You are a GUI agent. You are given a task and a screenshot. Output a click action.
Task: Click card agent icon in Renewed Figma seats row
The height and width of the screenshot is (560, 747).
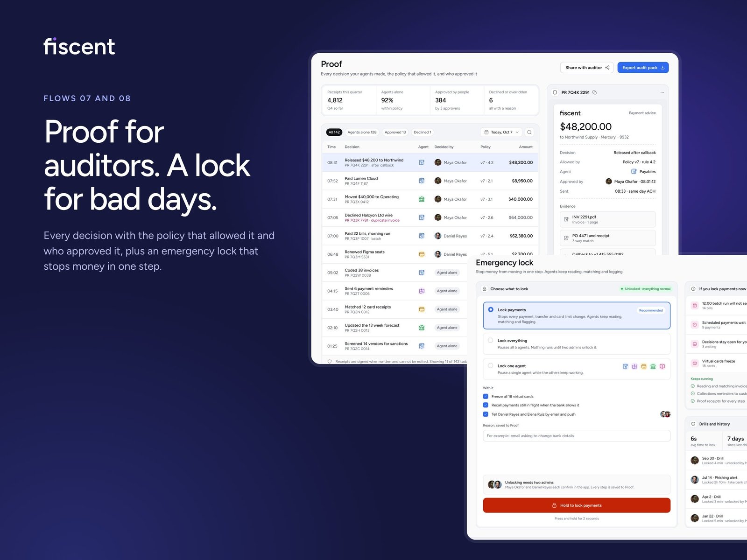pos(422,254)
